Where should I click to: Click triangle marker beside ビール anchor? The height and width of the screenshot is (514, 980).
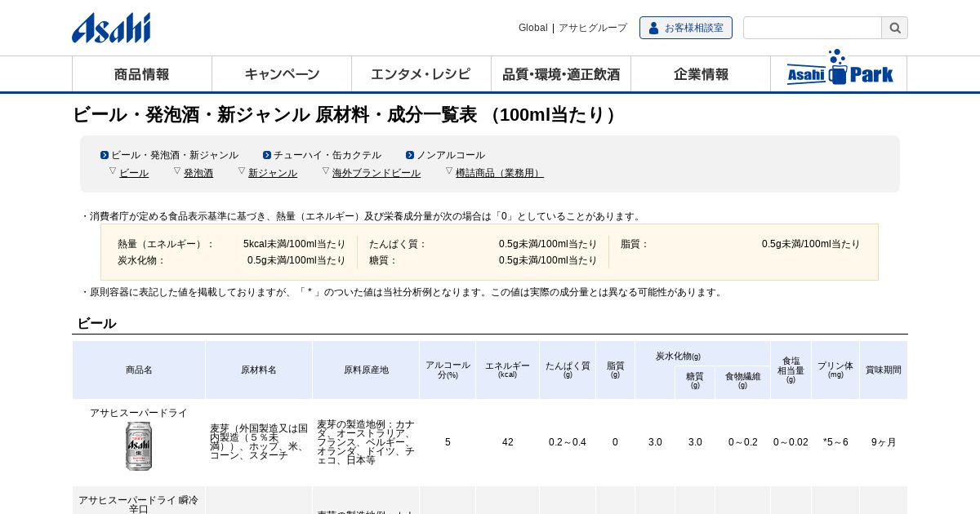point(113,171)
